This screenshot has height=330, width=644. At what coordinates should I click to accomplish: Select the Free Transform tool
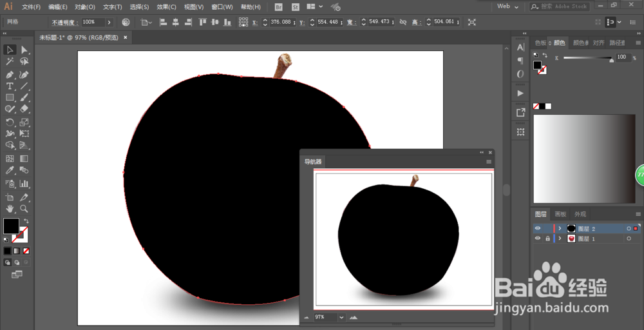pyautogui.click(x=24, y=133)
